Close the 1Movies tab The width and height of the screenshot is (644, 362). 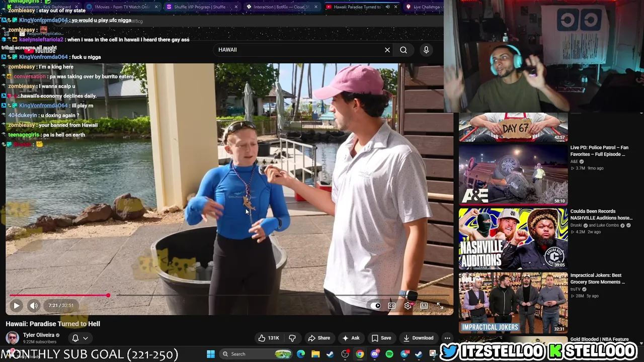tap(156, 7)
